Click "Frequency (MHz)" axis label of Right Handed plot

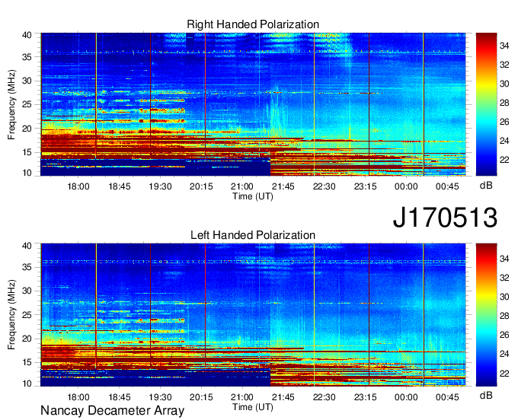[x=11, y=104]
